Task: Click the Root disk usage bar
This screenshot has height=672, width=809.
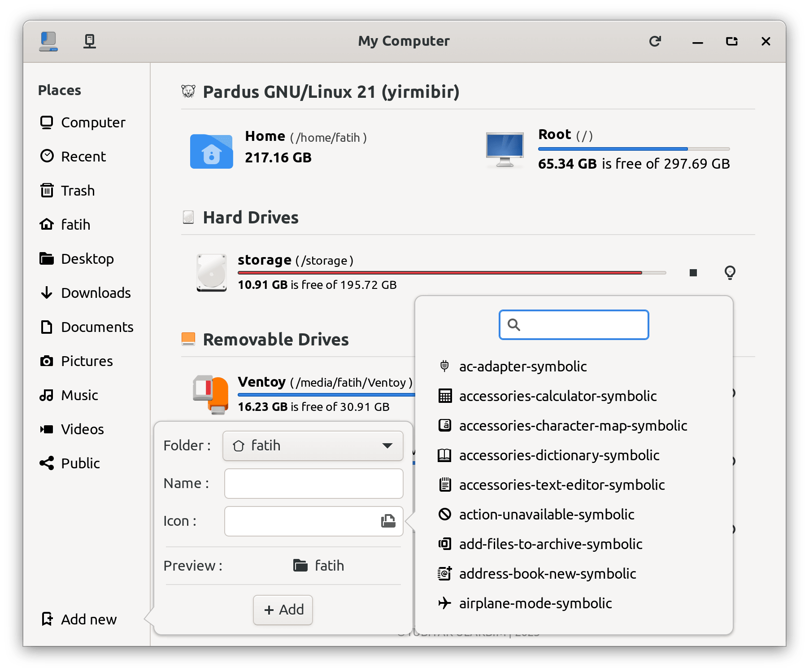Action: point(634,148)
